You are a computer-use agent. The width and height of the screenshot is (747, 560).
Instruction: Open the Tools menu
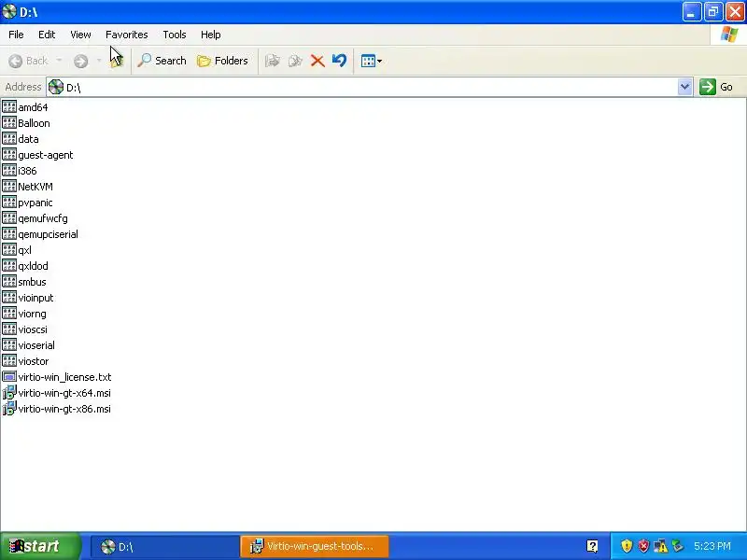coord(175,35)
